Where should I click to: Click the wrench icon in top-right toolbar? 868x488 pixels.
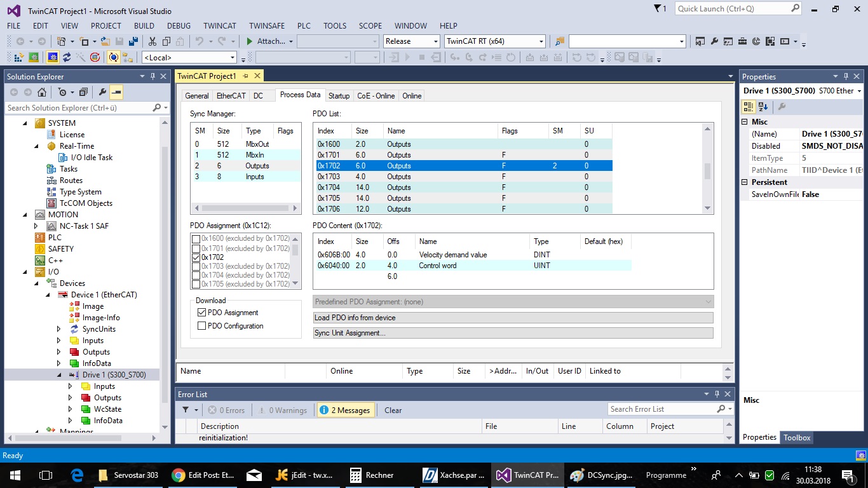(x=714, y=41)
